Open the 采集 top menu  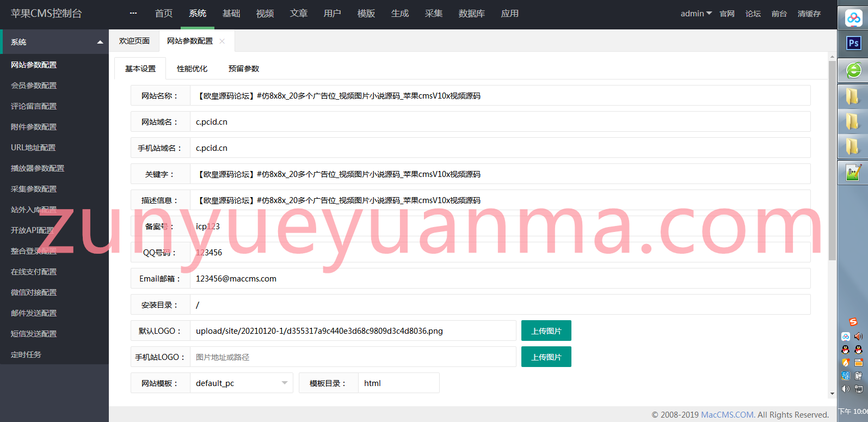coord(434,14)
